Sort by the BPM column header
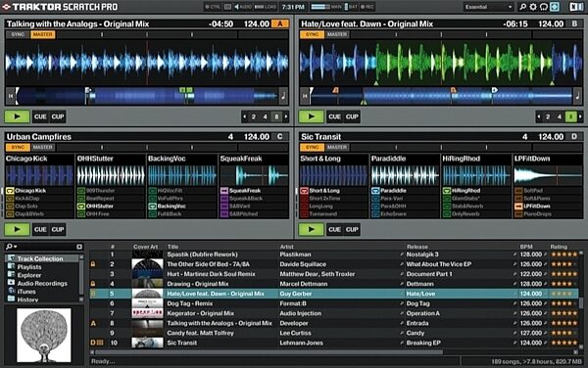Image resolution: width=588 pixels, height=368 pixels. pos(526,247)
